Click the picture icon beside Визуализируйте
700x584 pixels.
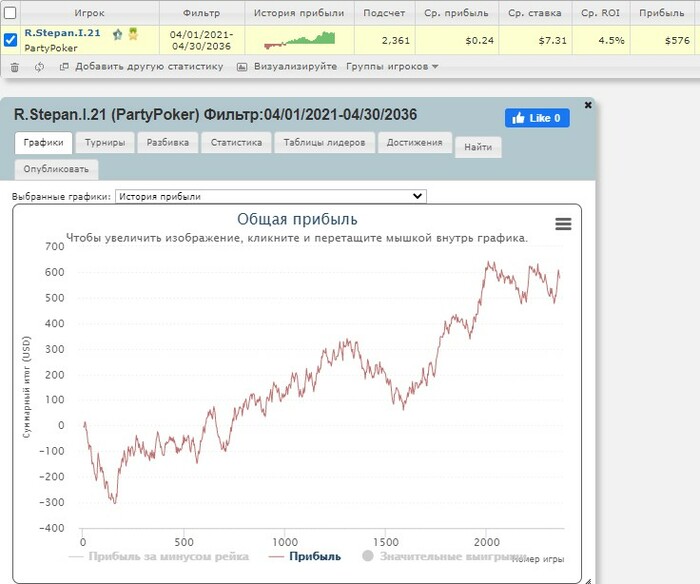pos(242,67)
